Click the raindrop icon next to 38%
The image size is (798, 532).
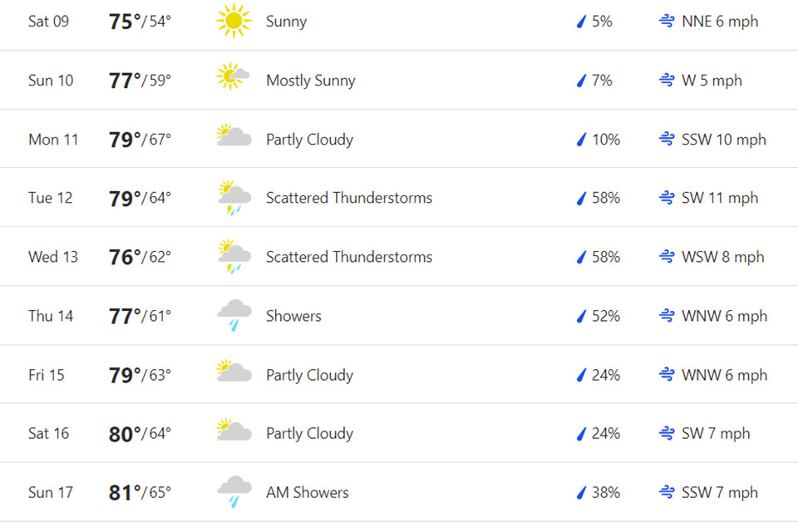tap(582, 492)
